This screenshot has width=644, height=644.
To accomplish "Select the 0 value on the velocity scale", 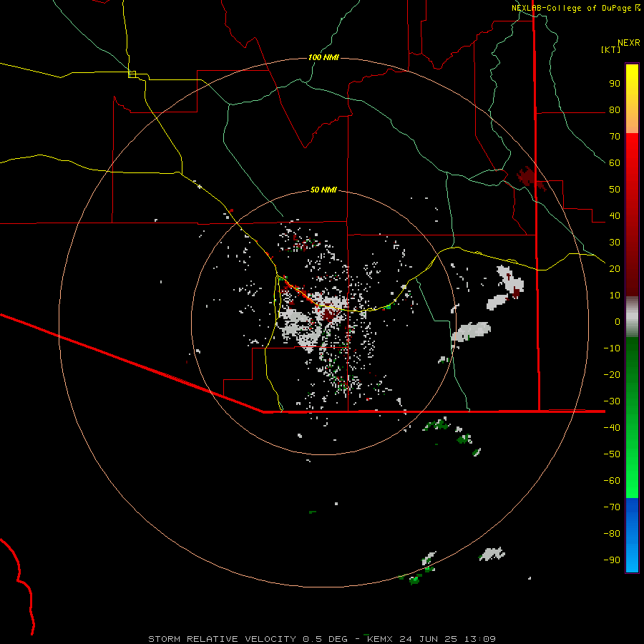I will coord(618,322).
